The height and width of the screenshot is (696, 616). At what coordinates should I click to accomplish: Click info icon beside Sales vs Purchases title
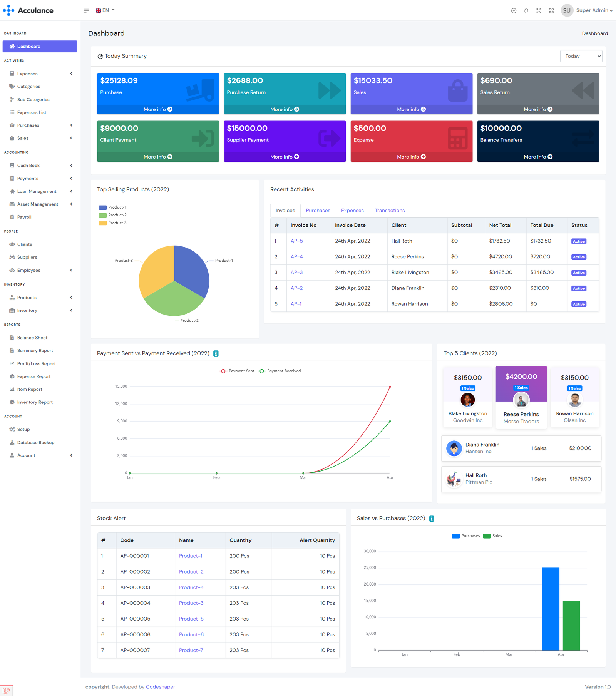pyautogui.click(x=432, y=519)
